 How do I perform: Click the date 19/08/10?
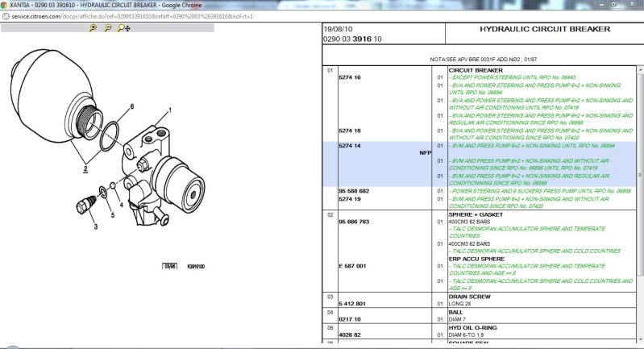coord(338,29)
